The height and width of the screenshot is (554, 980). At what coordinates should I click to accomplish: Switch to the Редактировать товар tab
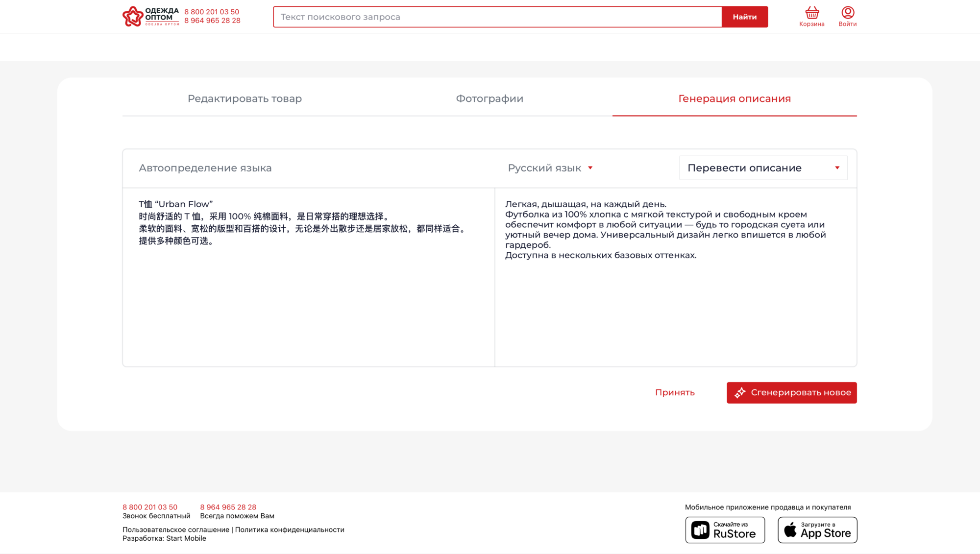(x=245, y=98)
